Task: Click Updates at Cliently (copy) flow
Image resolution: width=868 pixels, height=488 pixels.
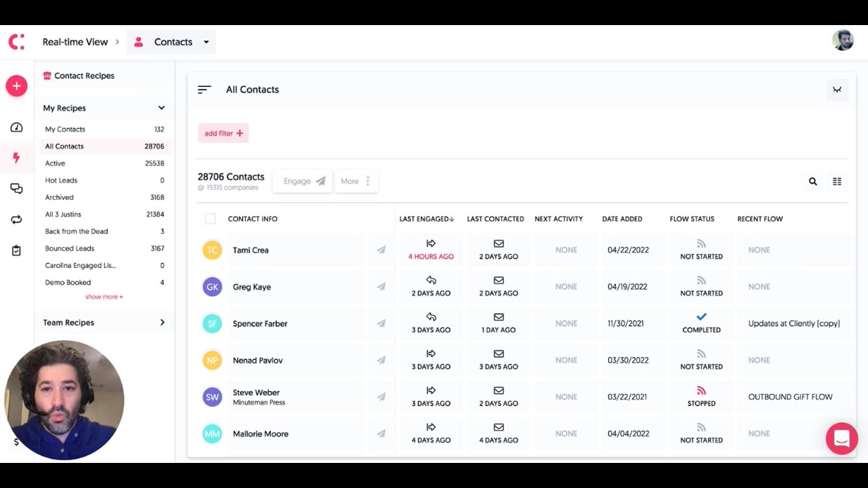Action: 794,323
